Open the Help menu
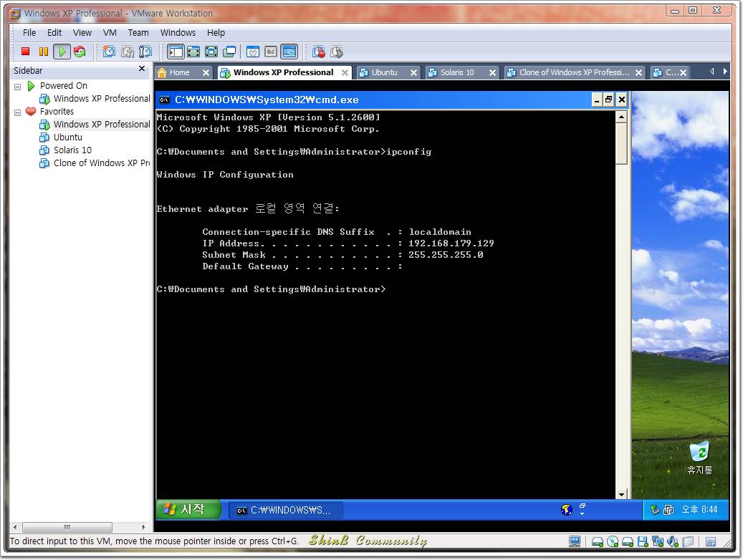This screenshot has height=560, width=743. coord(216,33)
